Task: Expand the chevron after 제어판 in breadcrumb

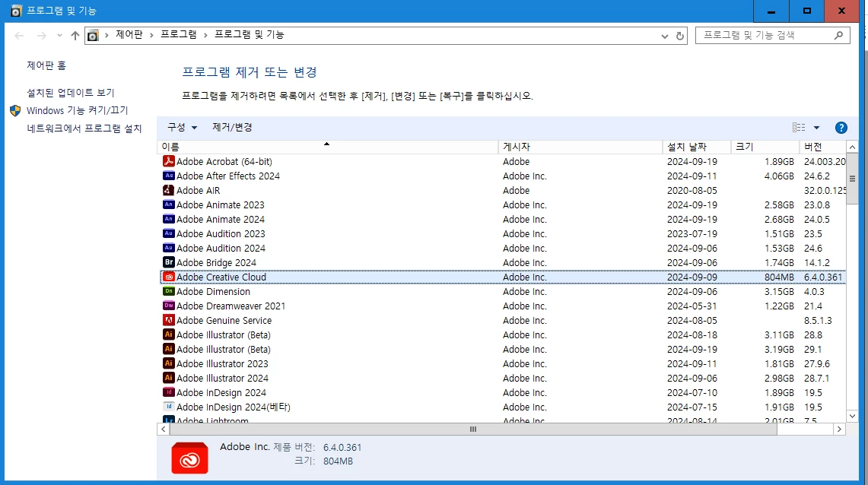Action: [151, 35]
